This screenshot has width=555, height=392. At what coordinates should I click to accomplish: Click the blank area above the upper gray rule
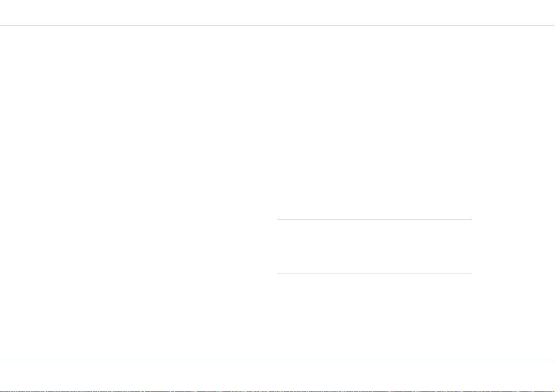(x=375, y=123)
